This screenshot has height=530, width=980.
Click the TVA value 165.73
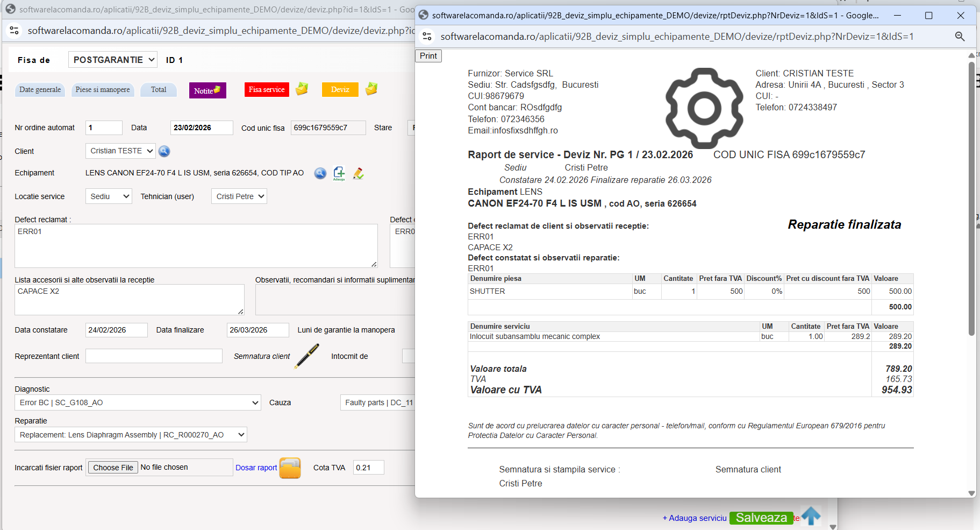pyautogui.click(x=899, y=379)
